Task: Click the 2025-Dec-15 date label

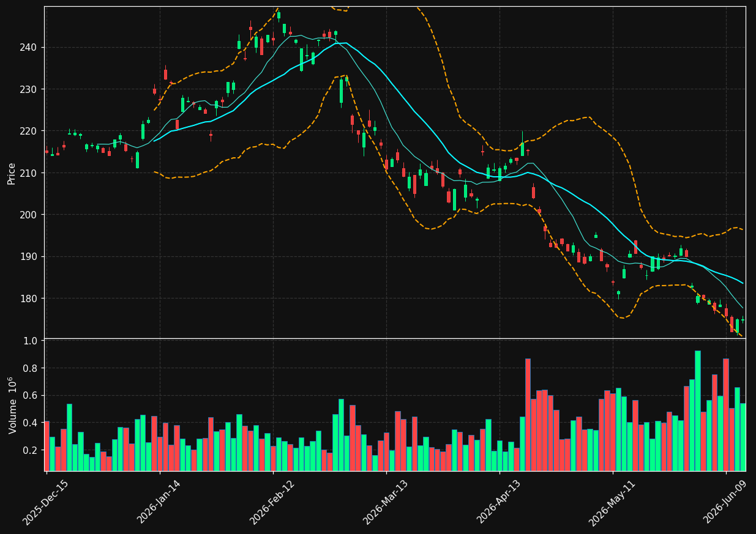Action: [46, 502]
